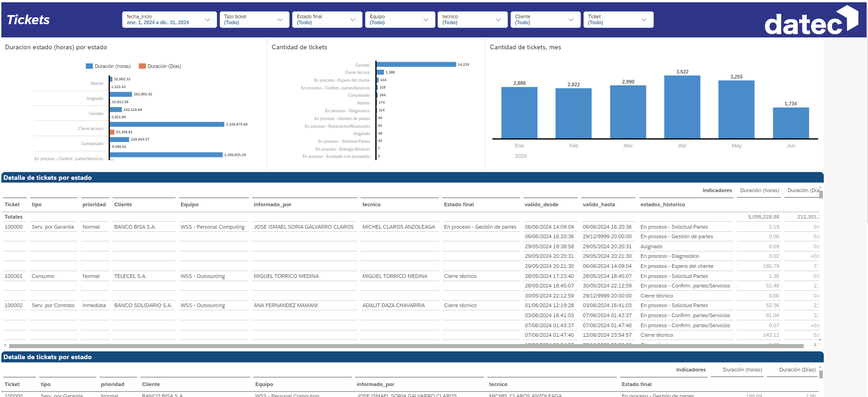Click the Mar monthly bar showing 2,990

(628, 112)
